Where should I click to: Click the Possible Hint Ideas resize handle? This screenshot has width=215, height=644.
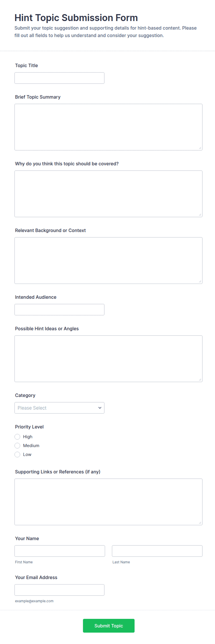200,380
